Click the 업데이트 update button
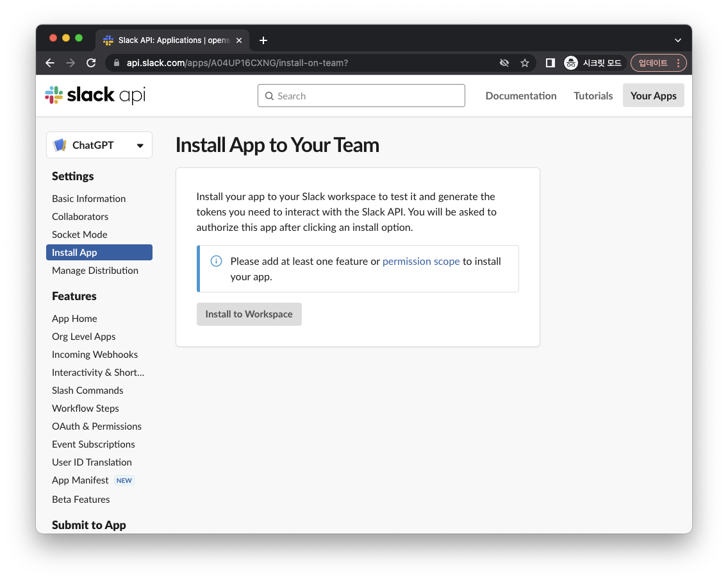This screenshot has width=728, height=581. click(653, 63)
